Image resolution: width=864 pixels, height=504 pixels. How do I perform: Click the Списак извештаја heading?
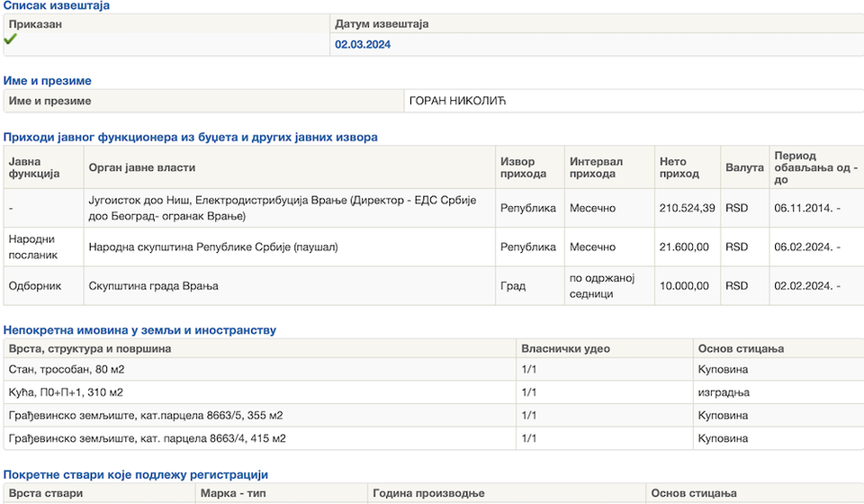pos(56,5)
